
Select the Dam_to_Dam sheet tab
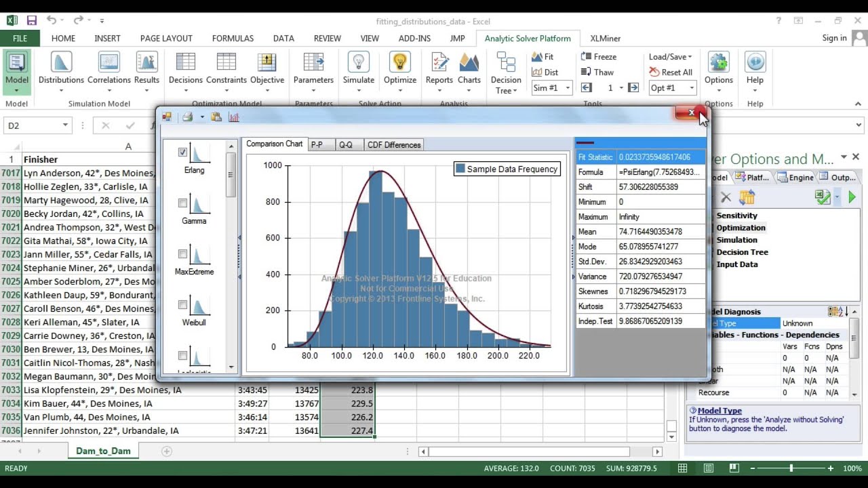tap(103, 451)
